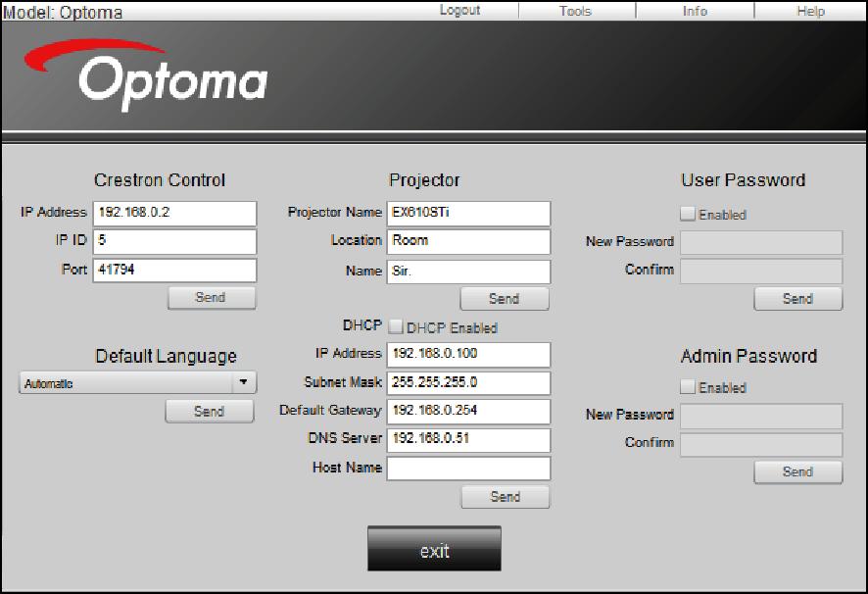The image size is (868, 594).
Task: Click the Crestron Control heading
Action: pyautogui.click(x=160, y=180)
